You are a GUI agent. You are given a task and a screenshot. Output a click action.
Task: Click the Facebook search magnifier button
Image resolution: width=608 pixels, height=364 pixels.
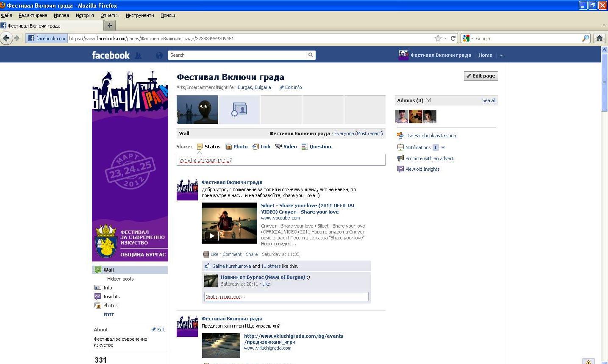pos(311,55)
